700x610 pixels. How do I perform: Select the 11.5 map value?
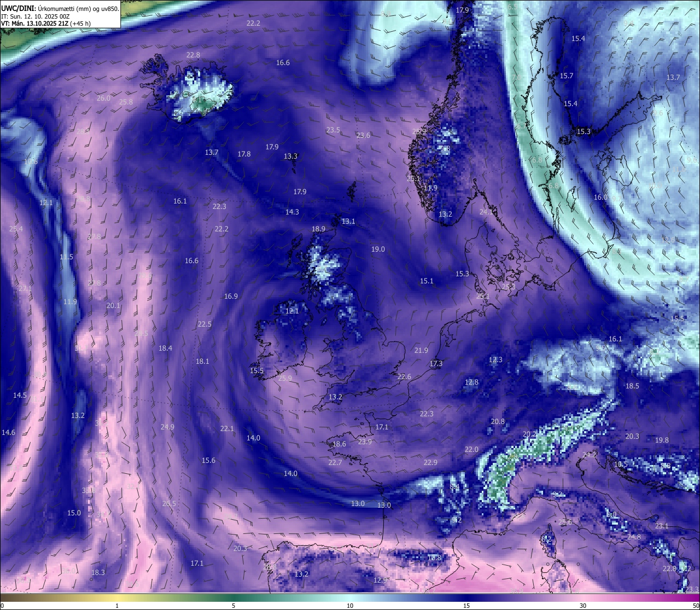click(x=66, y=257)
